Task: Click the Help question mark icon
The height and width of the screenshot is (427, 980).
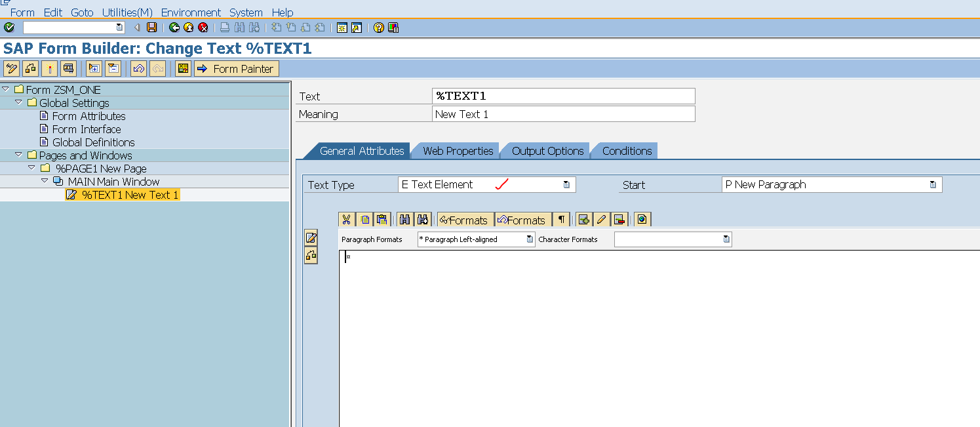Action: point(378,28)
